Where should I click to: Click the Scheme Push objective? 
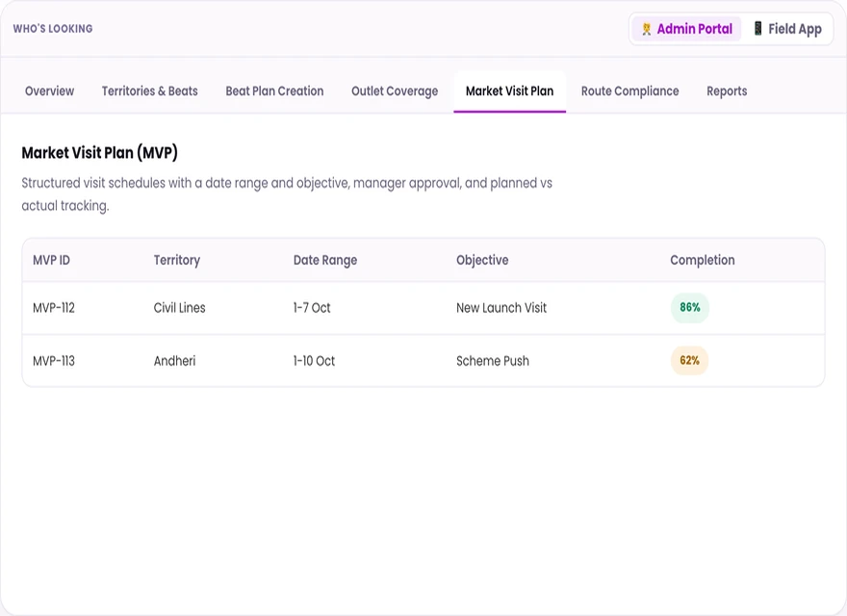(493, 361)
